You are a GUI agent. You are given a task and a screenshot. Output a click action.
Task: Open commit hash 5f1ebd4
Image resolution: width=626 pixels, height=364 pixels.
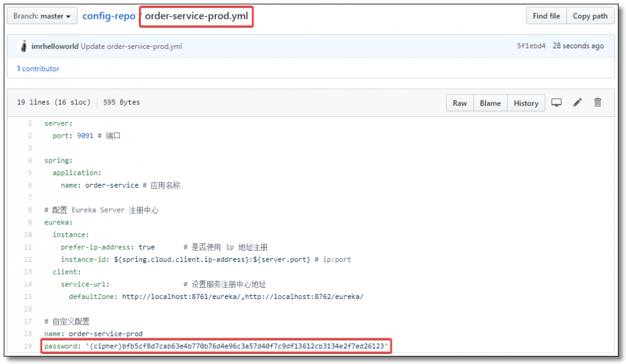tap(531, 46)
